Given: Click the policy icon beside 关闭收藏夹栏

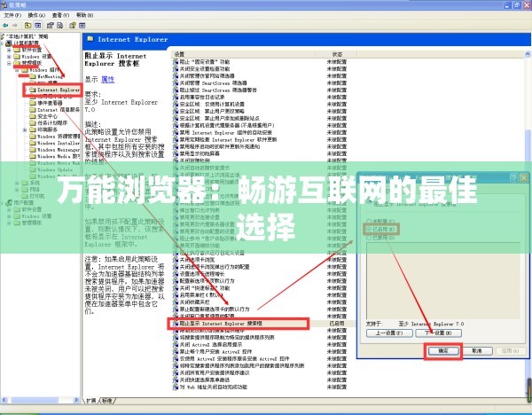Looking at the screenshot, I should point(176,302).
